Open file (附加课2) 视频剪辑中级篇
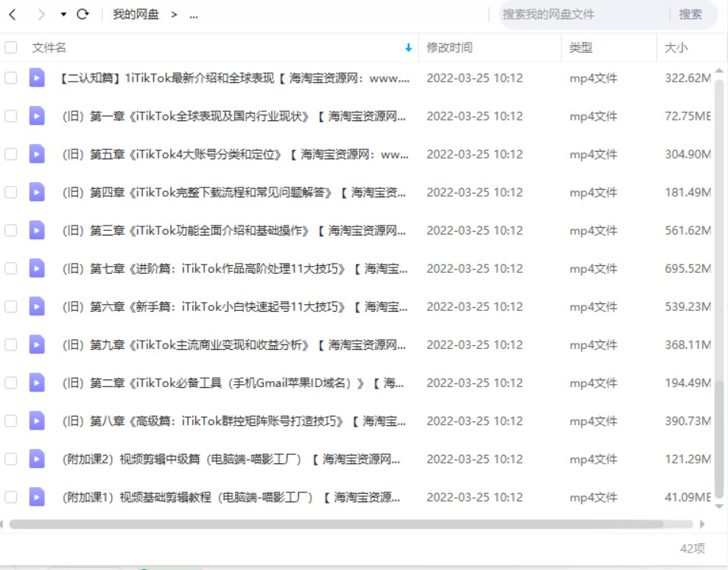 click(x=231, y=459)
